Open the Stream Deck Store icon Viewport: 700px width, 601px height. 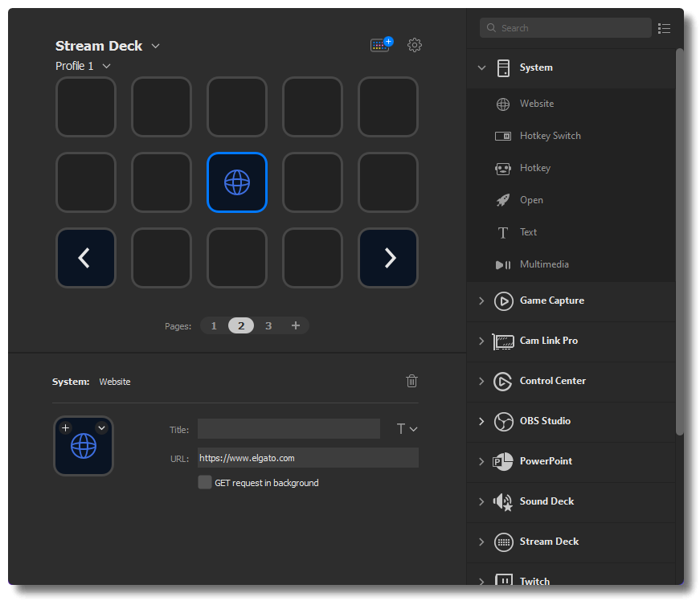[x=381, y=45]
